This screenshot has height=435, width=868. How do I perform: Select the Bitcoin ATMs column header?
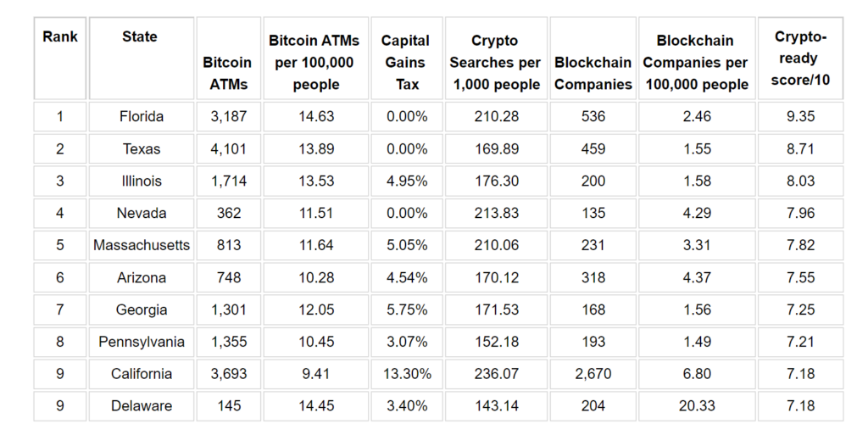[x=228, y=59]
